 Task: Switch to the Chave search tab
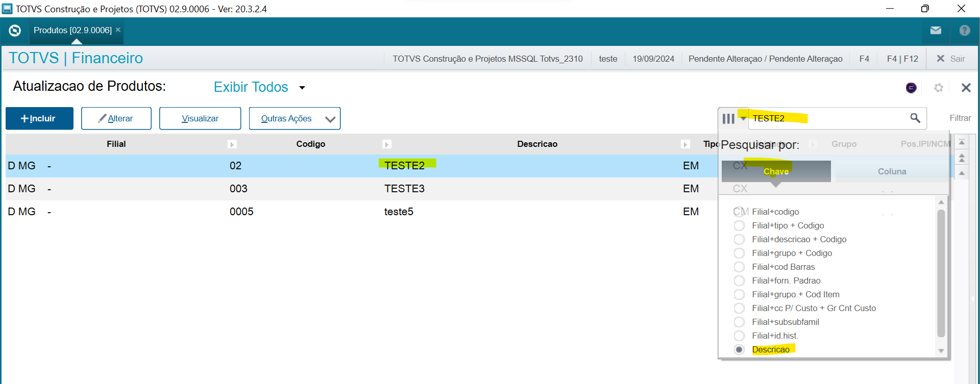pyautogui.click(x=776, y=171)
